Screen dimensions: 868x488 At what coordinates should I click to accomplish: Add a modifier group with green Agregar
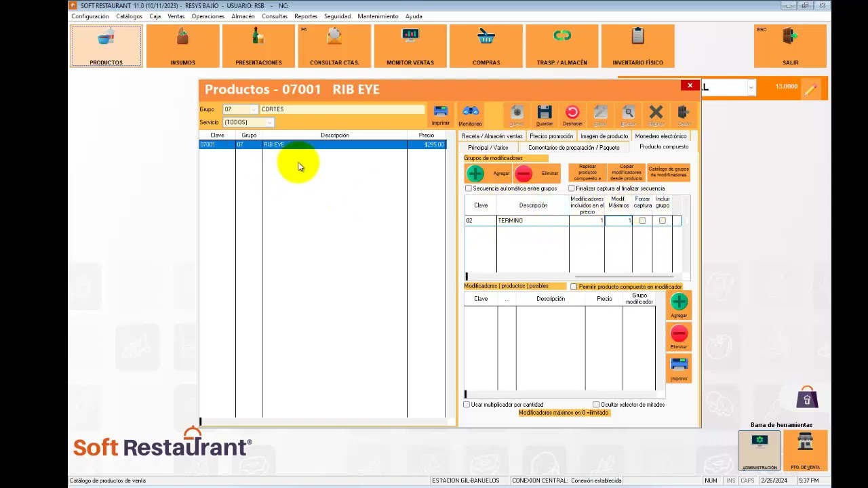[488, 173]
